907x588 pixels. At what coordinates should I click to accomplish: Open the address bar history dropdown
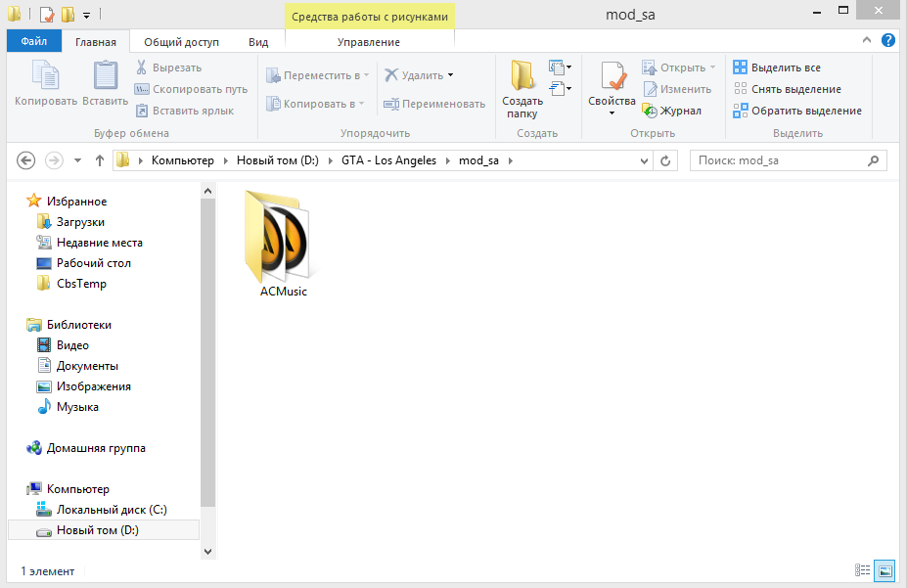click(645, 160)
